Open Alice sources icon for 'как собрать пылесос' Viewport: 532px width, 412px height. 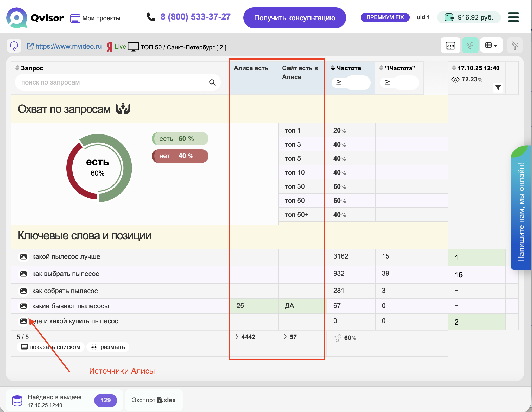tap(23, 291)
